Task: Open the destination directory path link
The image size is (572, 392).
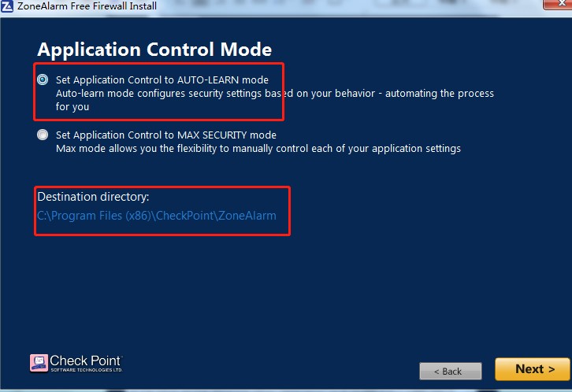Action: pos(157,216)
